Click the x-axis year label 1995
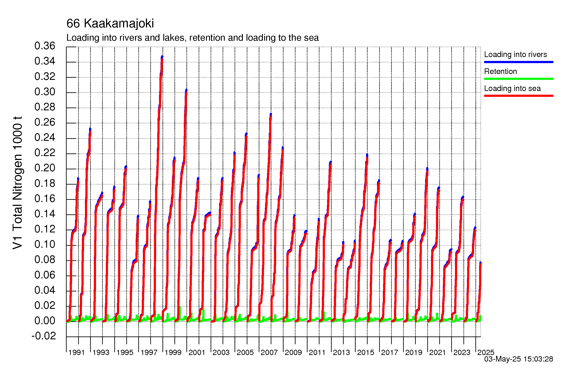The height and width of the screenshot is (370, 588). 125,352
